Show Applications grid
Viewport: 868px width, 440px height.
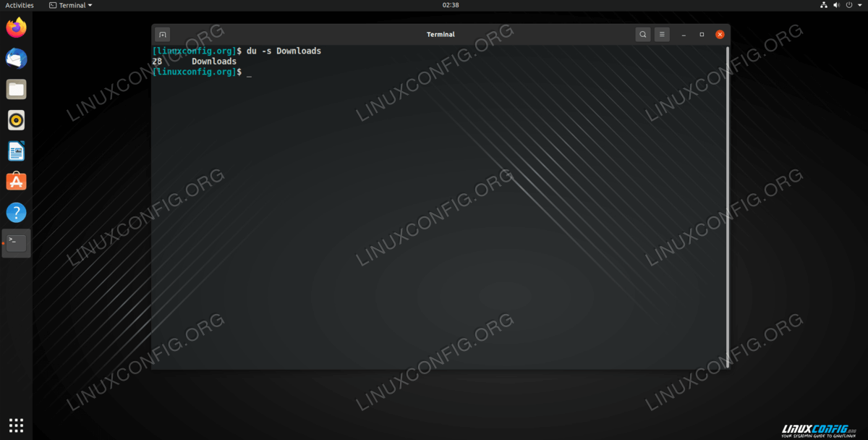(16, 425)
